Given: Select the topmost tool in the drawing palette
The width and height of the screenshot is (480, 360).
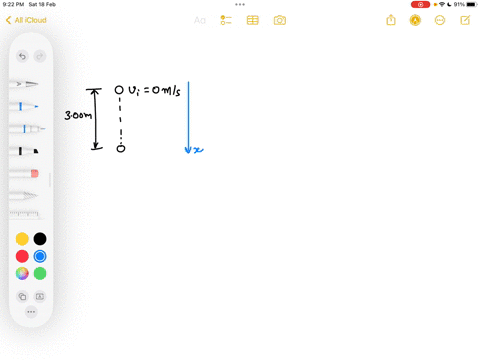Looking at the screenshot, I should 24,84.
